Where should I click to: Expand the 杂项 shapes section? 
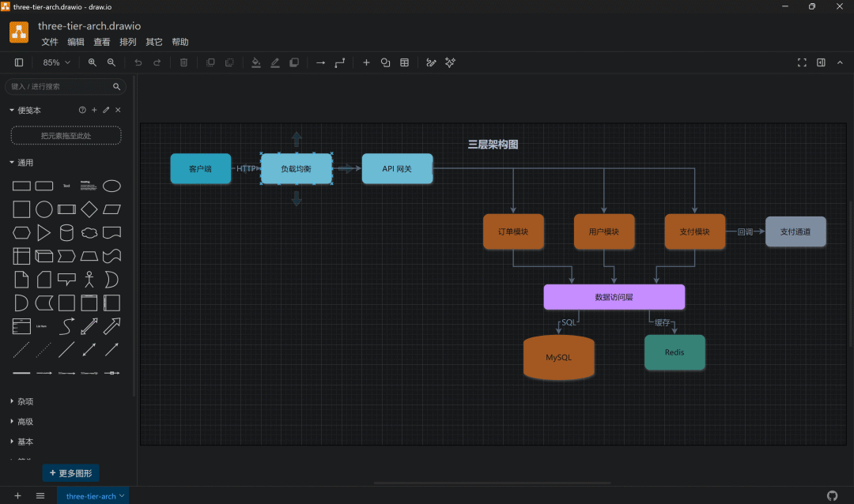coord(22,401)
